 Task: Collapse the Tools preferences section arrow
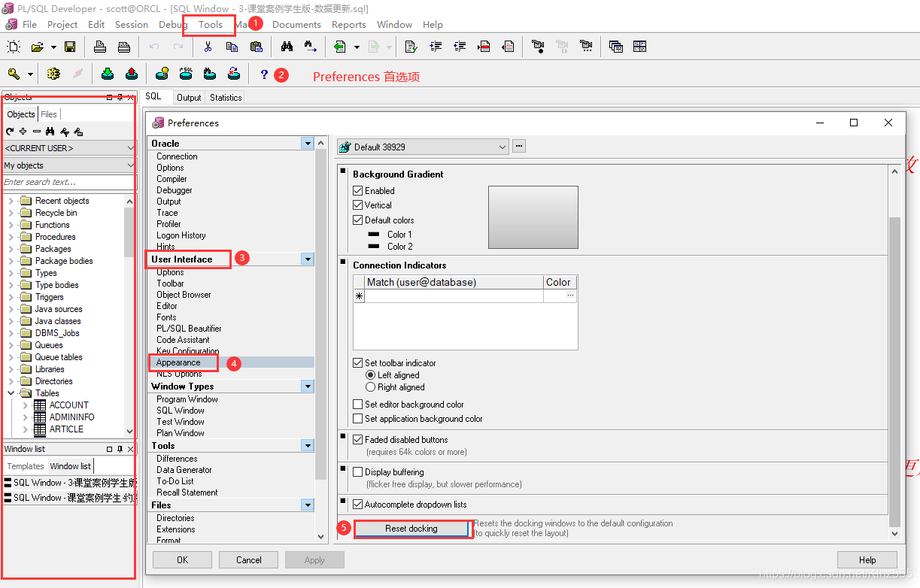point(307,445)
